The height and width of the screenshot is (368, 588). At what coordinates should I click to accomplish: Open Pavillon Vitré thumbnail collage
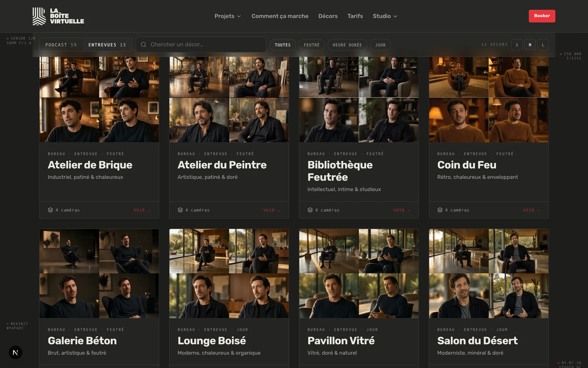(359, 273)
